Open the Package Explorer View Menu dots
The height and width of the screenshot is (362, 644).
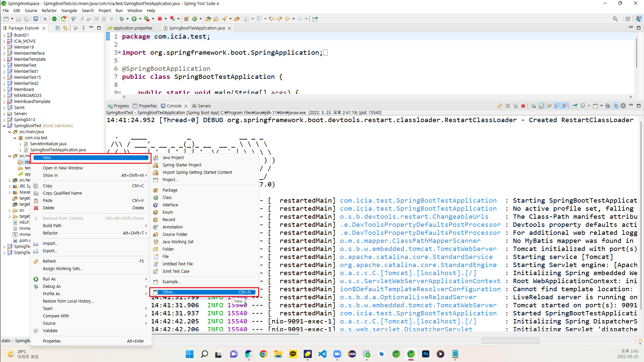(83, 28)
